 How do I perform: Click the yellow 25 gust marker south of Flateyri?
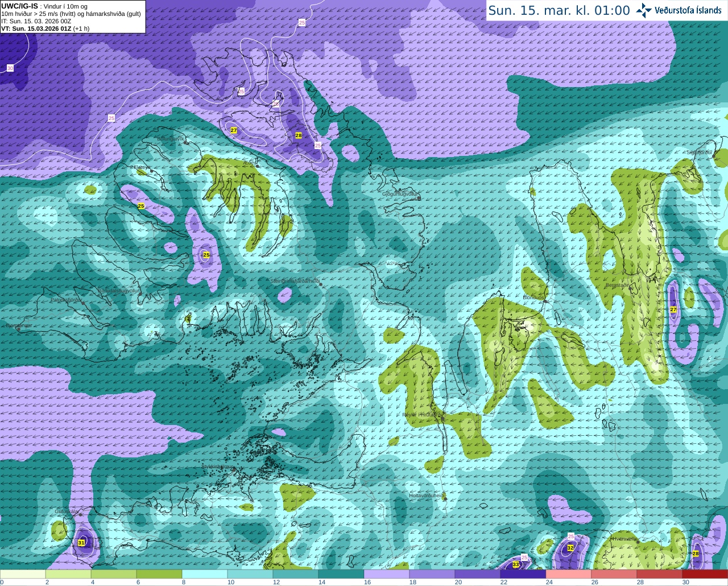pos(141,205)
